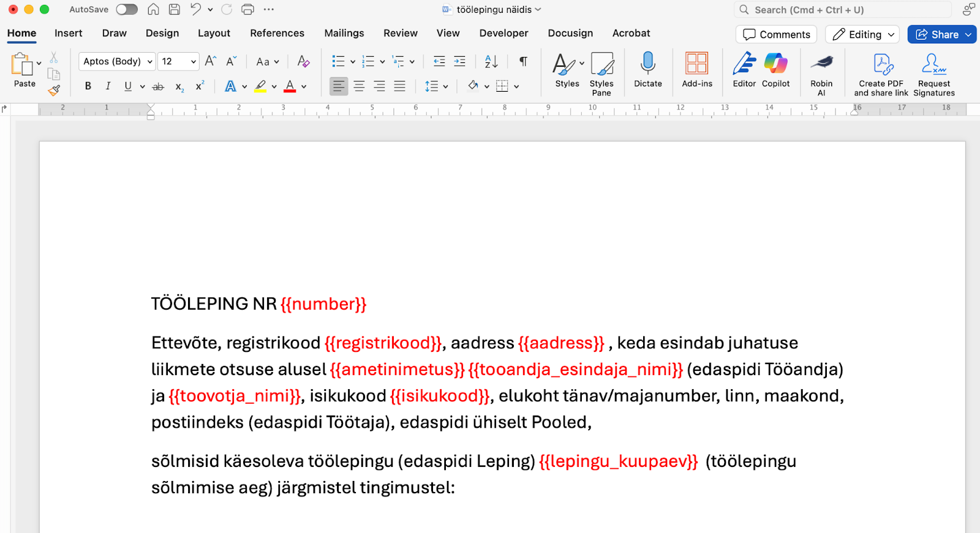The width and height of the screenshot is (980, 533).
Task: Switch to the References tab
Action: pos(277,33)
